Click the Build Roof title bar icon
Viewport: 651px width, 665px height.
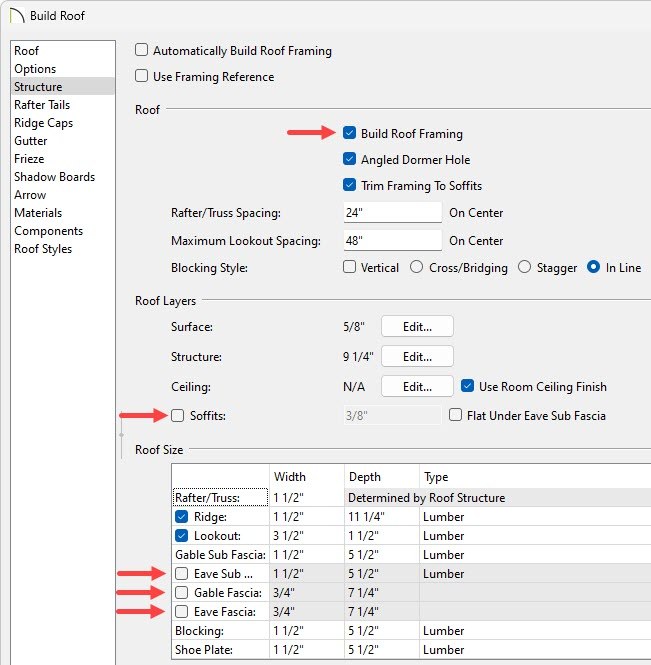(x=17, y=16)
